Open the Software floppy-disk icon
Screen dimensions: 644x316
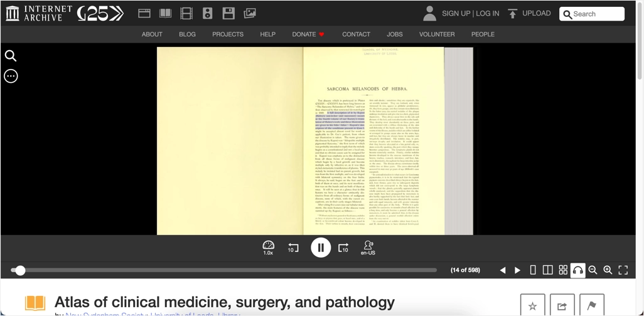point(228,14)
